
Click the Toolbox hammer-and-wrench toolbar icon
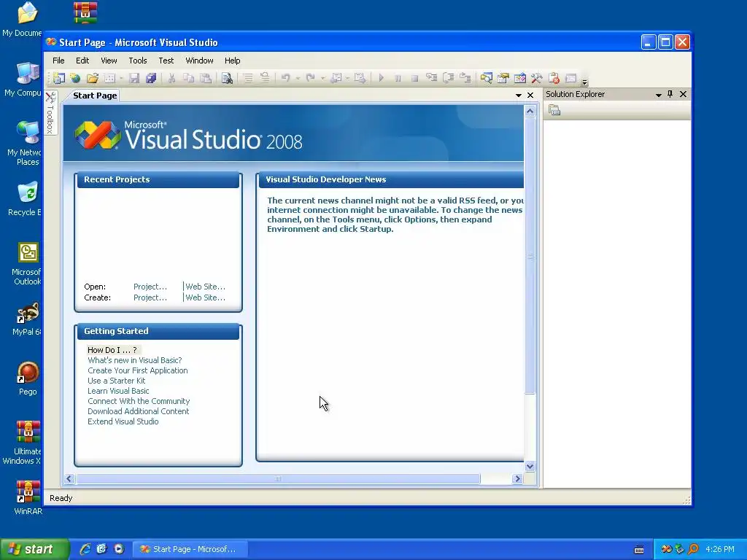point(536,77)
